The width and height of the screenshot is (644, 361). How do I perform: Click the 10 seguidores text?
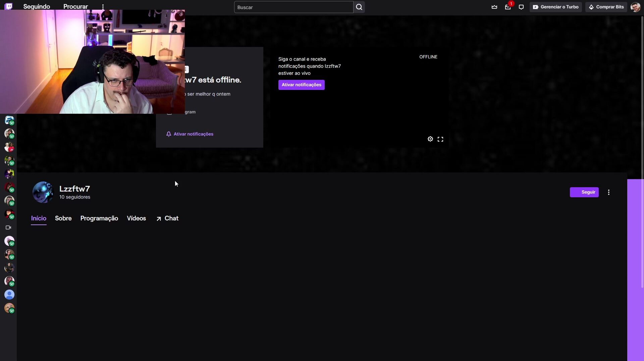click(75, 197)
